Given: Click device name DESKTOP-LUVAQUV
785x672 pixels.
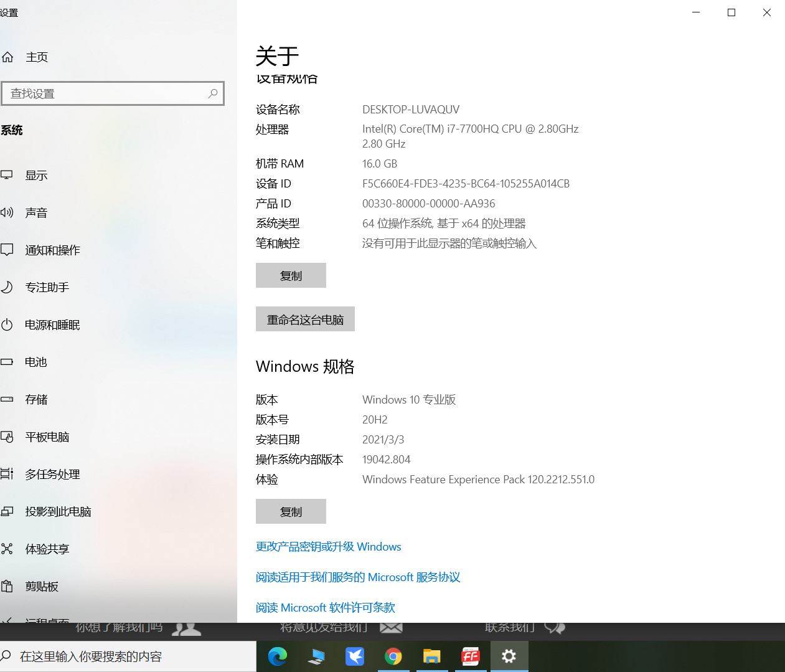Looking at the screenshot, I should pos(411,110).
